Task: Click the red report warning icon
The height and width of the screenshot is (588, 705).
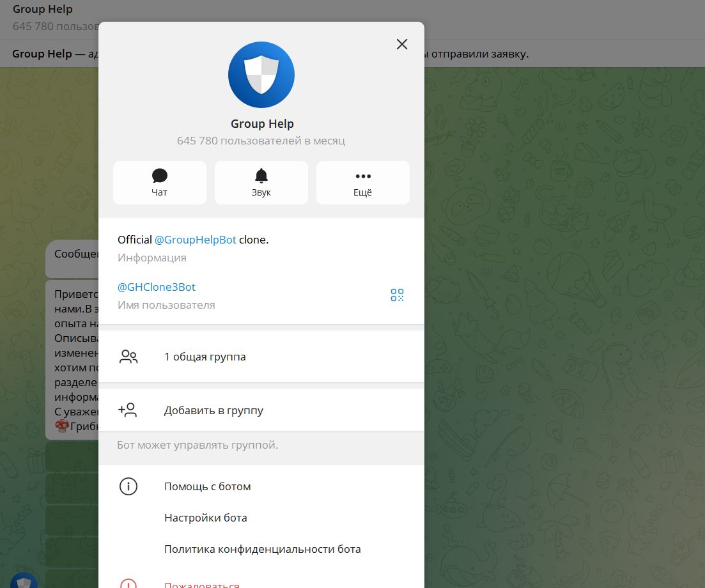Action: click(x=128, y=584)
